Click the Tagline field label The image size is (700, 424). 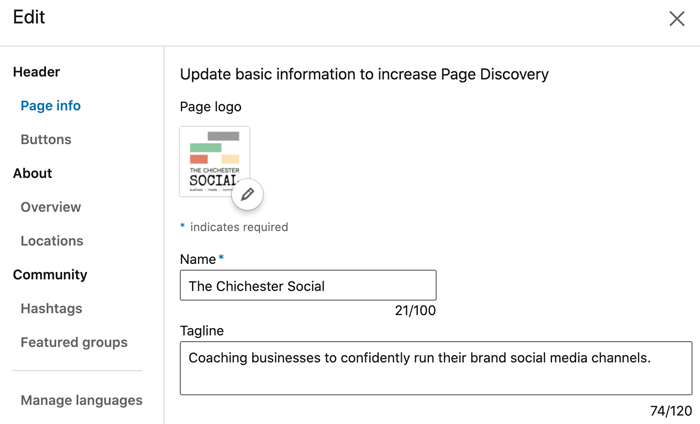(202, 331)
